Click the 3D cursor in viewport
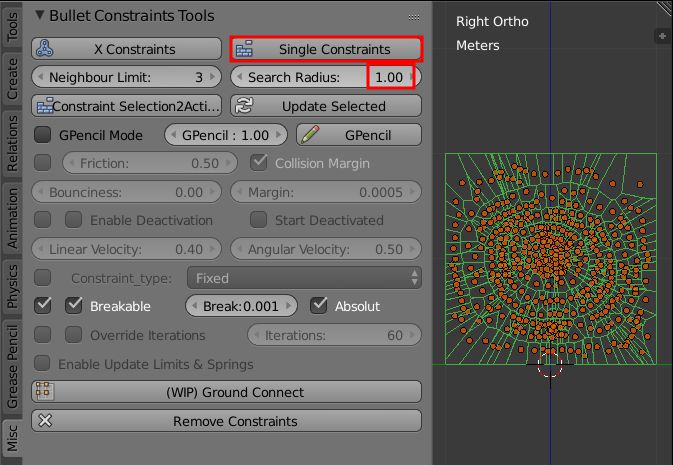The image size is (673, 465). click(x=550, y=364)
